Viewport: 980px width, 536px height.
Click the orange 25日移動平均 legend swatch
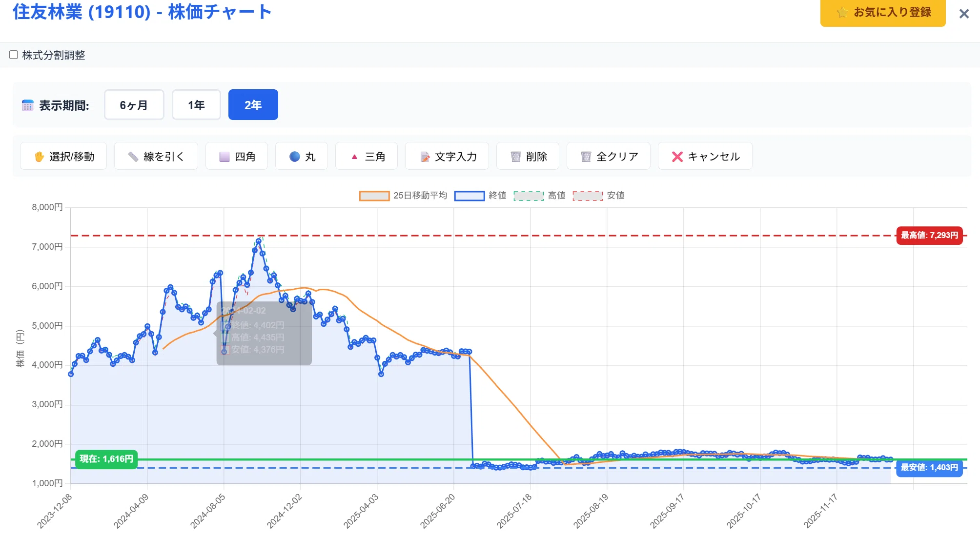point(374,196)
